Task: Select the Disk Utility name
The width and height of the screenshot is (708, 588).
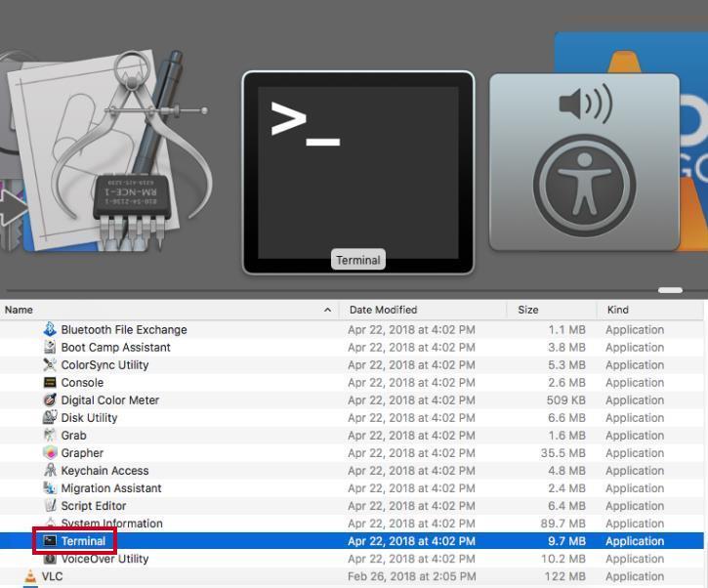Action: click(89, 418)
